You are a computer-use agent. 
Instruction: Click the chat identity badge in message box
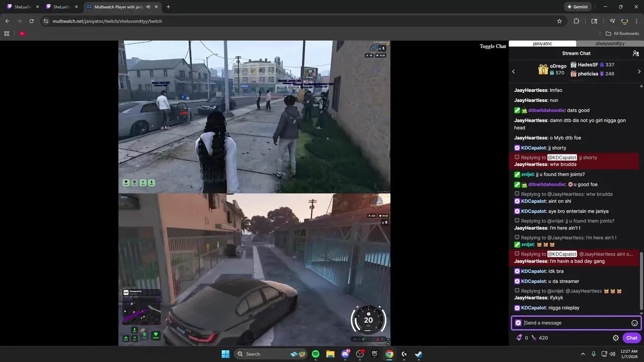coord(518,323)
